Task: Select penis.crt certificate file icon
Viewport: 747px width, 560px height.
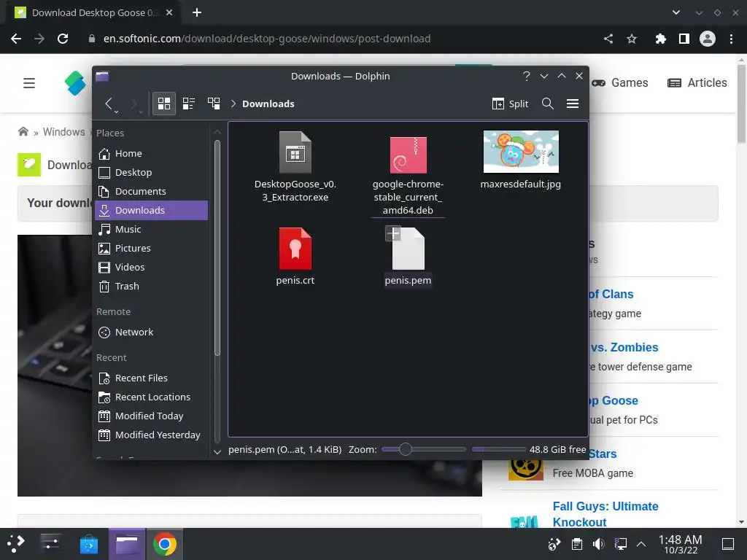Action: [x=295, y=249]
